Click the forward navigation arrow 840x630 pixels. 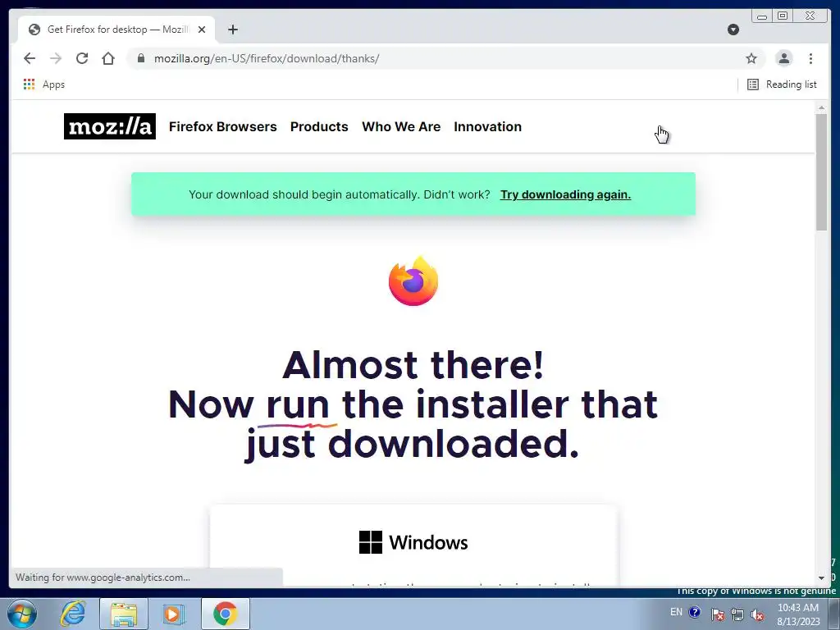56,58
